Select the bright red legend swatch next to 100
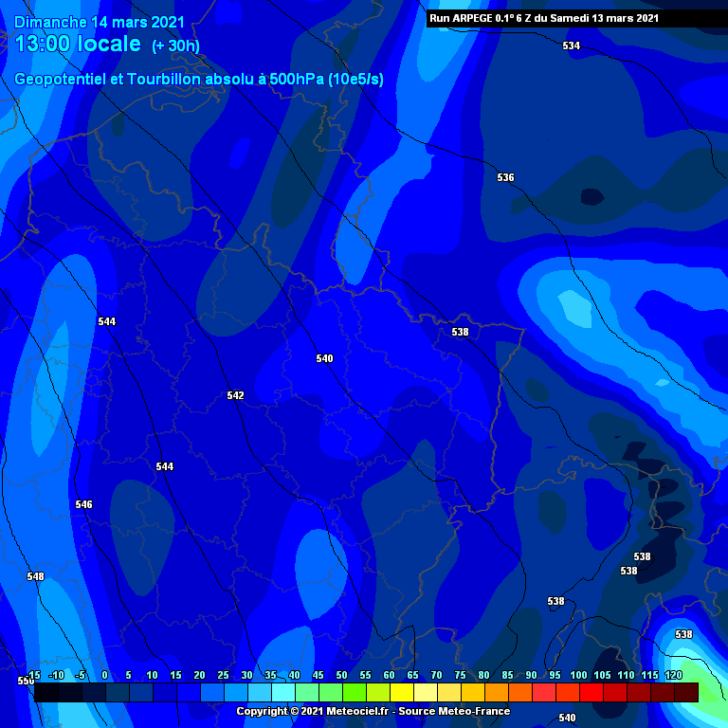 tap(591, 693)
